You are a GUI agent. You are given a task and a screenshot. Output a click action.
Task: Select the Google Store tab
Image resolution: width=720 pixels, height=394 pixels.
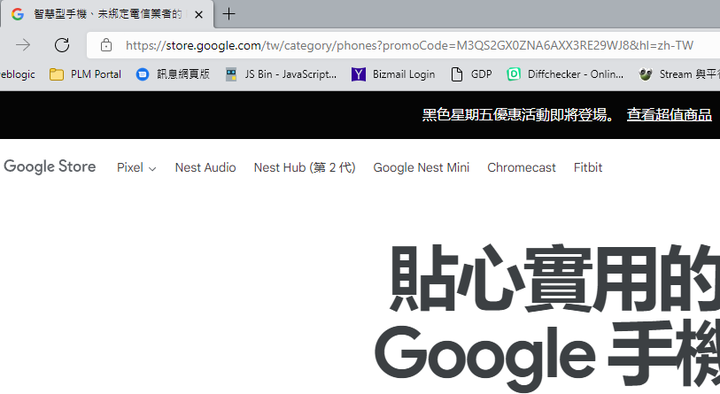(x=107, y=15)
